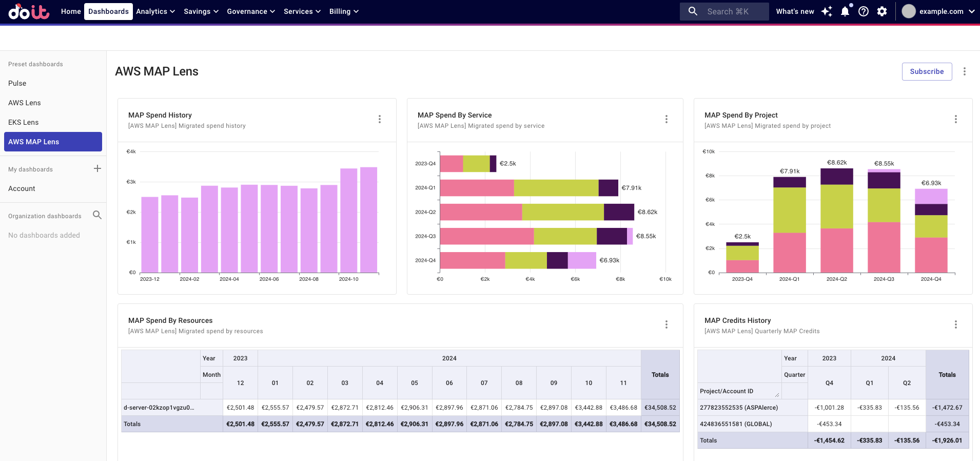
Task: Click the 2023-12 bar in Spend History
Action: (150, 235)
